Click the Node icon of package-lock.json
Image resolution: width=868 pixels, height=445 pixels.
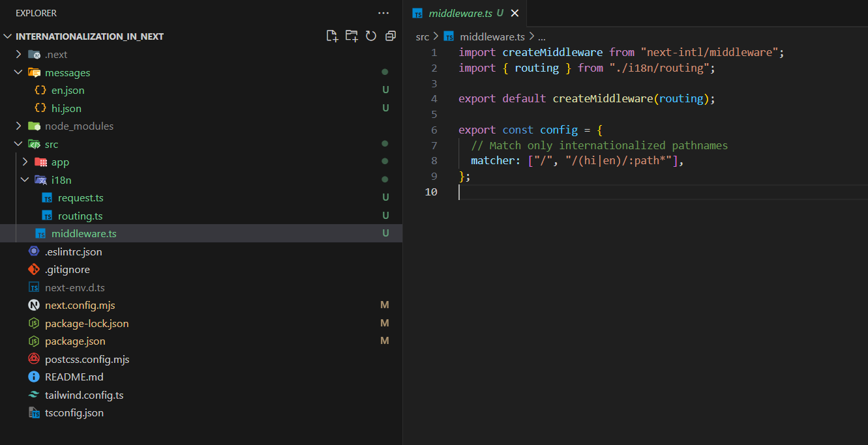pos(34,323)
